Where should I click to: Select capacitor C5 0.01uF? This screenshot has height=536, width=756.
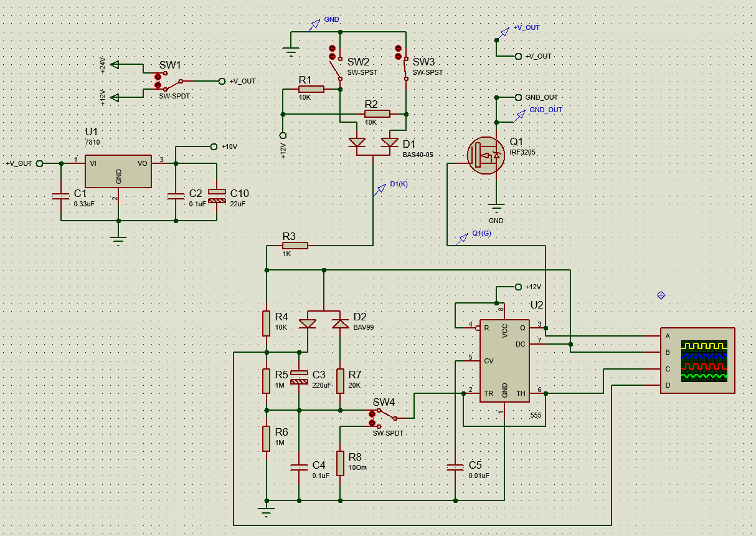(455, 466)
